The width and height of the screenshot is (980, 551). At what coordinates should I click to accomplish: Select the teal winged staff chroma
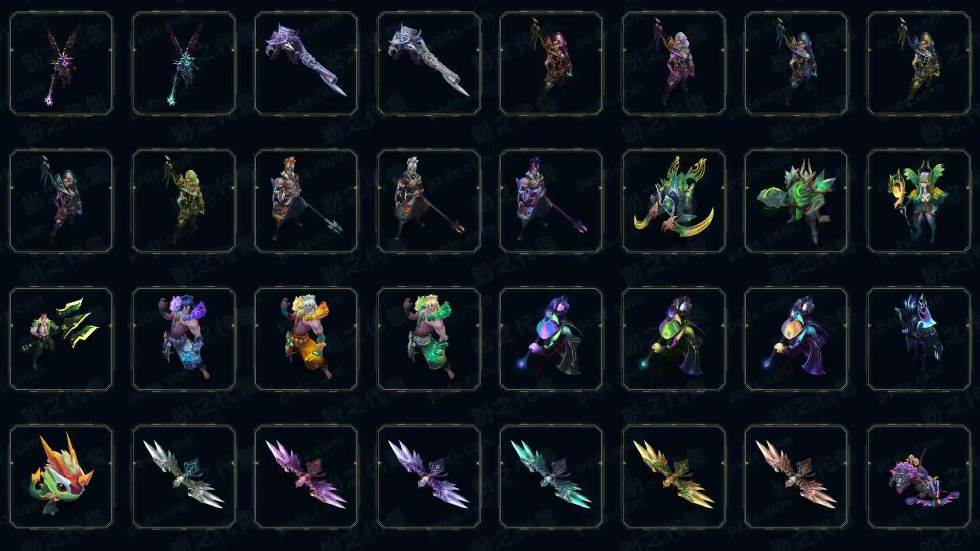[x=184, y=64]
